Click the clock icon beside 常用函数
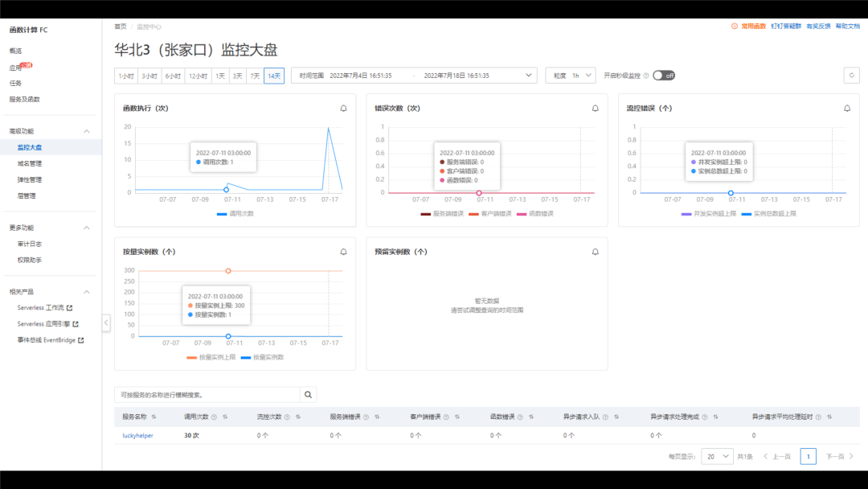The width and height of the screenshot is (868, 489). click(x=735, y=26)
